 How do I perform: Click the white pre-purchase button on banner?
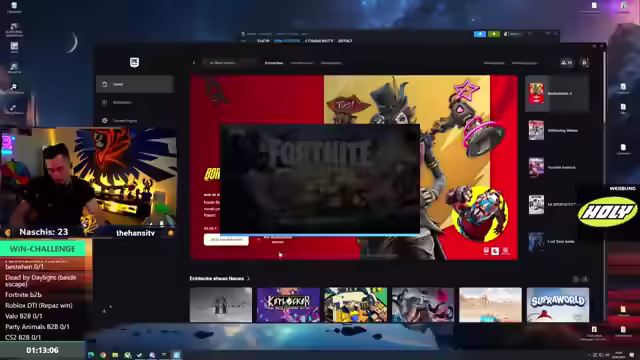coord(226,240)
